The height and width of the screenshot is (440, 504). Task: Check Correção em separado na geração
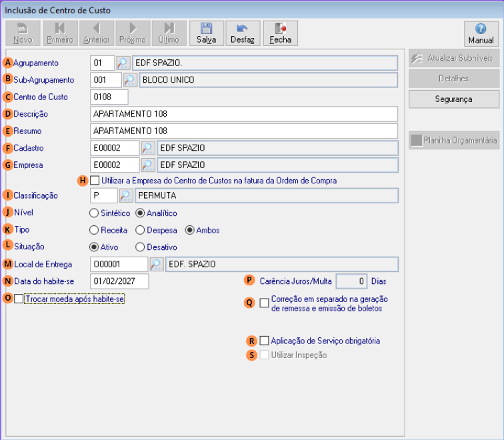point(264,303)
